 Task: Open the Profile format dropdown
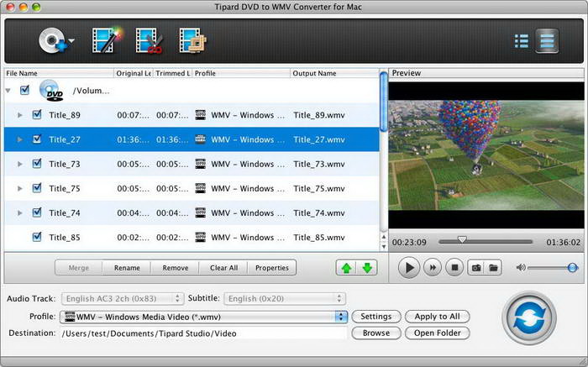tap(340, 317)
